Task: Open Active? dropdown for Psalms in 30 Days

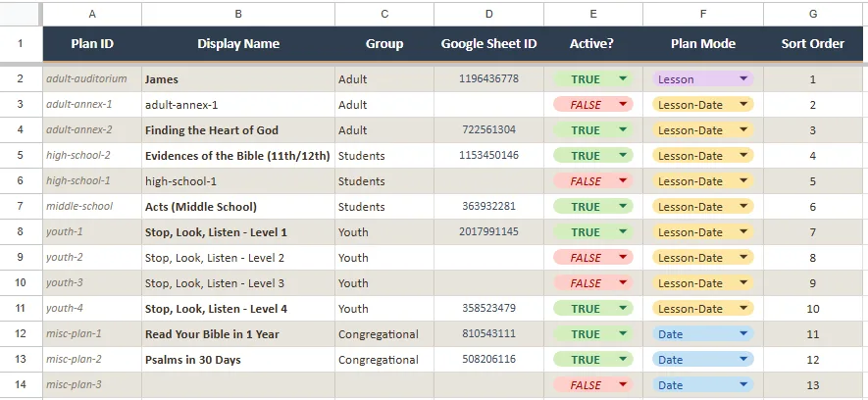Action: (592, 359)
